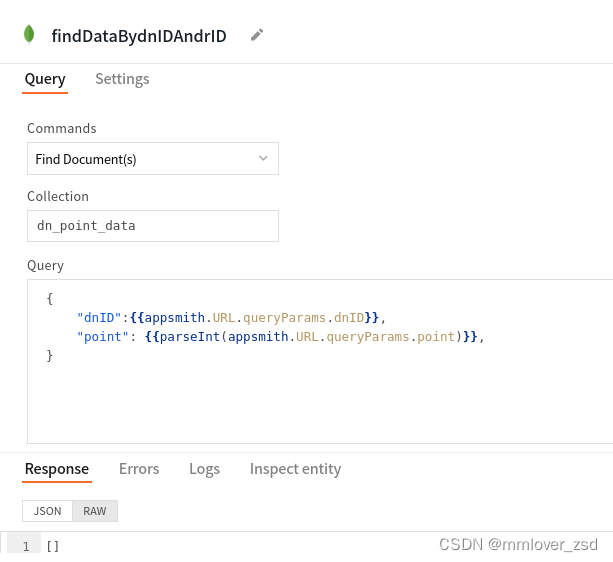Open the Inspect entity tab
The width and height of the screenshot is (613, 562).
pyautogui.click(x=295, y=469)
